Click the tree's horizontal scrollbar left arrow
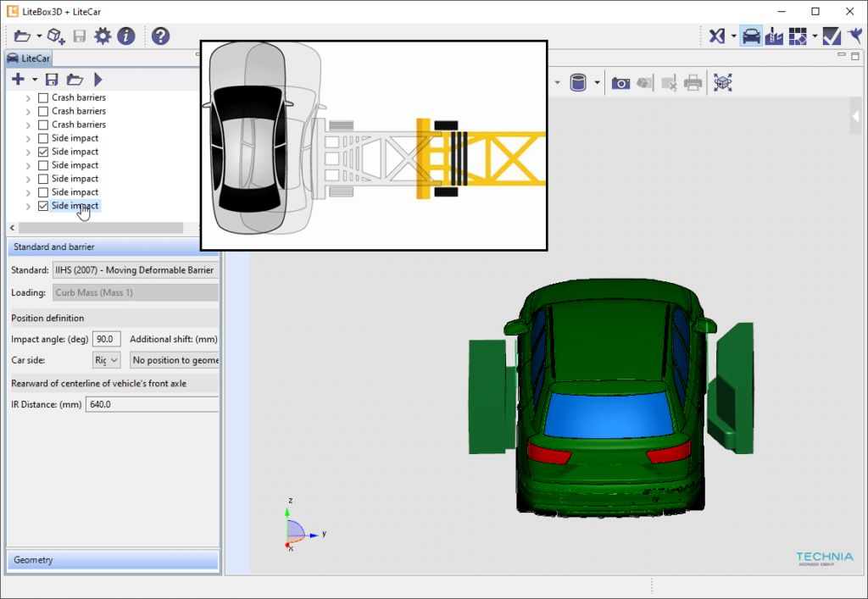The image size is (868, 599). pyautogui.click(x=13, y=227)
